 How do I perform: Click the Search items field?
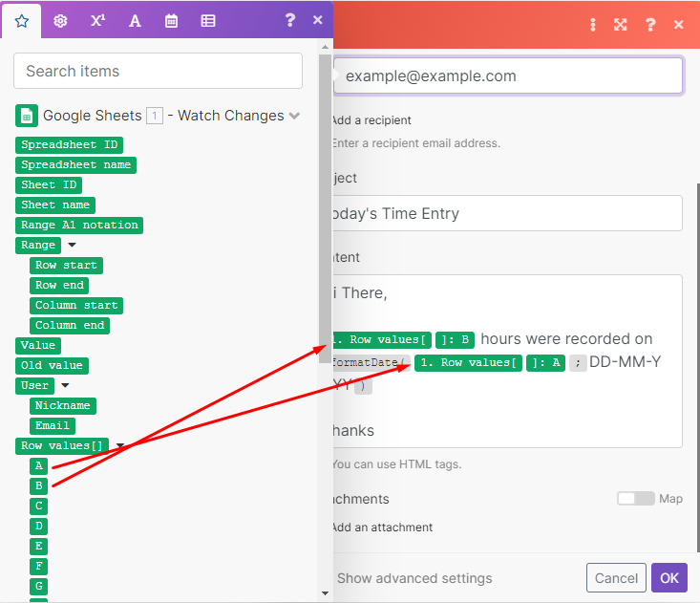point(158,71)
